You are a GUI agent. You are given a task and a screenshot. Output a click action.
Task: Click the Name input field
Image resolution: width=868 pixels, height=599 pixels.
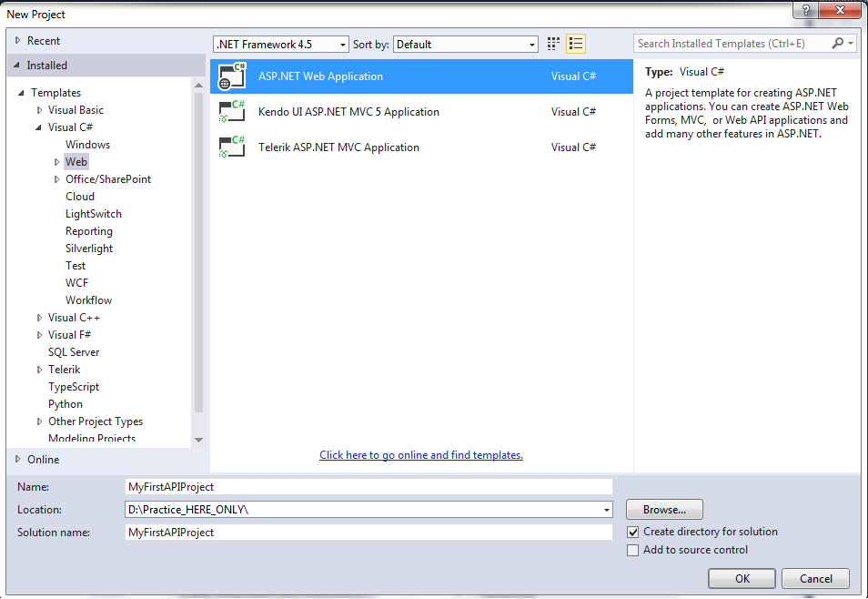368,487
